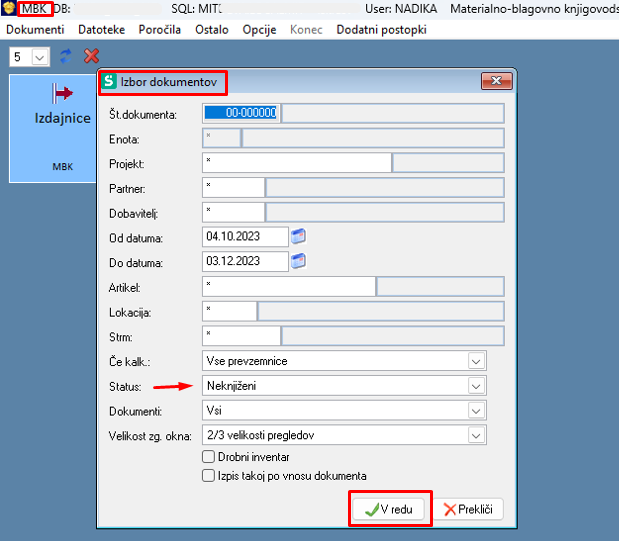Open the Dokumenti menu
Screen dimensions: 619x541
(35, 30)
